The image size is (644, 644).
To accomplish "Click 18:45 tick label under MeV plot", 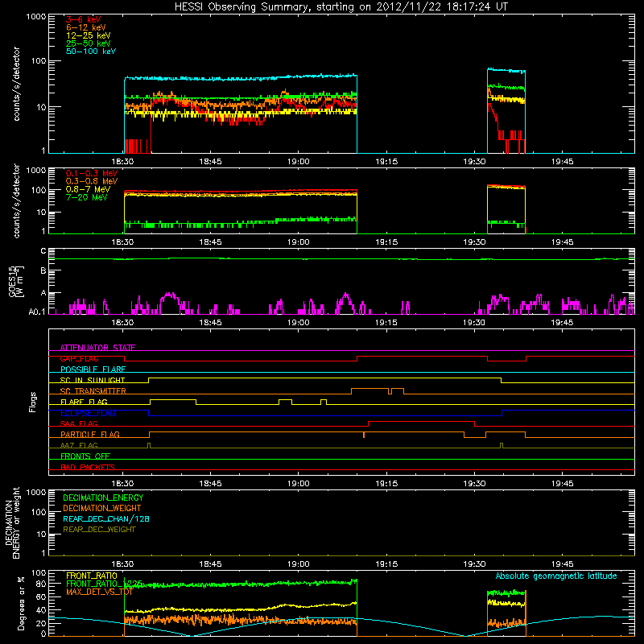I will tap(210, 242).
